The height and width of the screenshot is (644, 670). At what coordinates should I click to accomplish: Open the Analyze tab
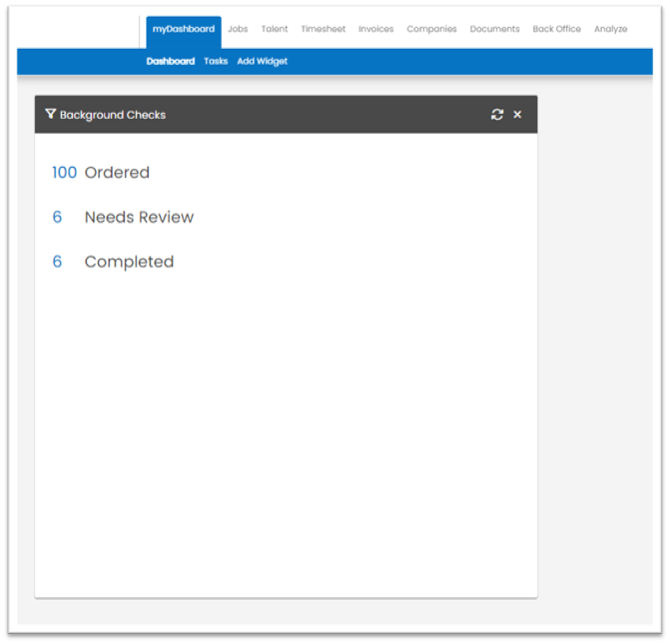[610, 29]
